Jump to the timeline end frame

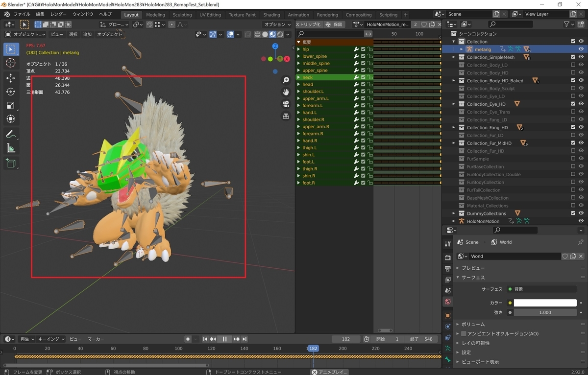coord(245,339)
